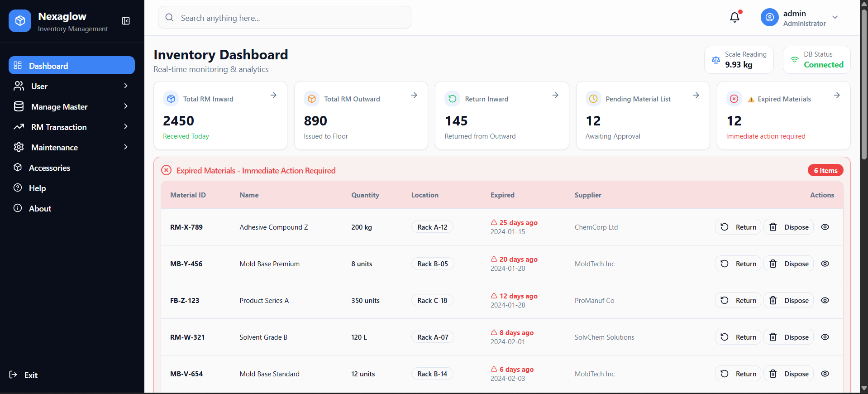This screenshot has height=394, width=868.
Task: Click arrow on Pending Material List card
Action: click(x=696, y=95)
